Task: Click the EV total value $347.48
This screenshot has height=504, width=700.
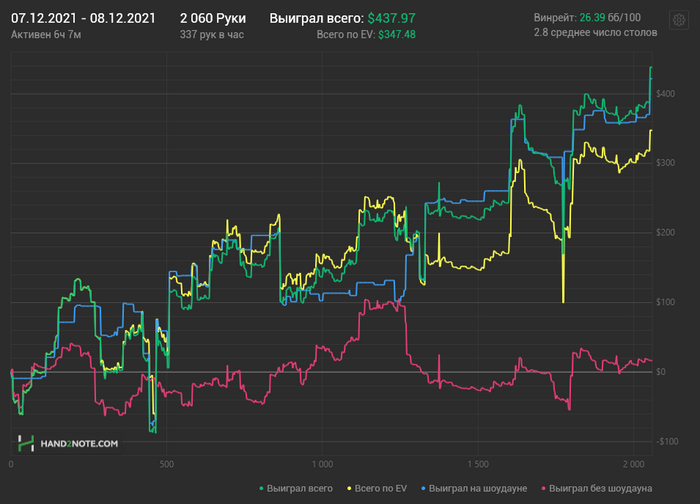Action: coord(397,35)
